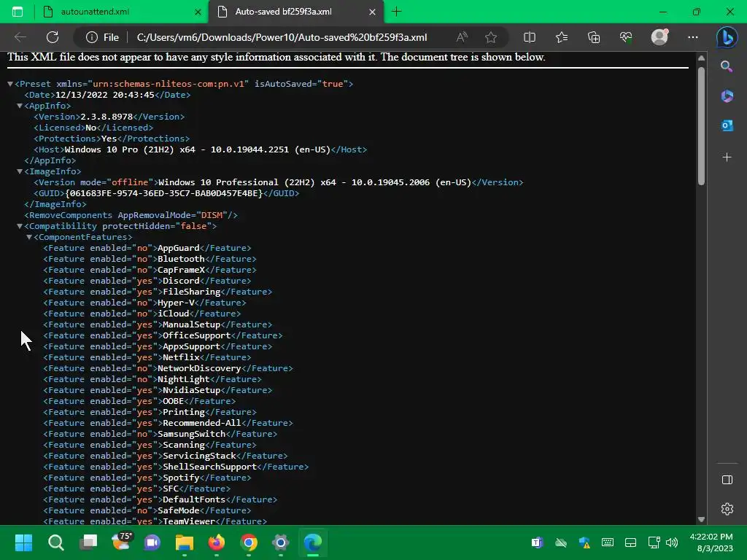Click the Date value 12/13/2022 20:43:45

[105, 95]
